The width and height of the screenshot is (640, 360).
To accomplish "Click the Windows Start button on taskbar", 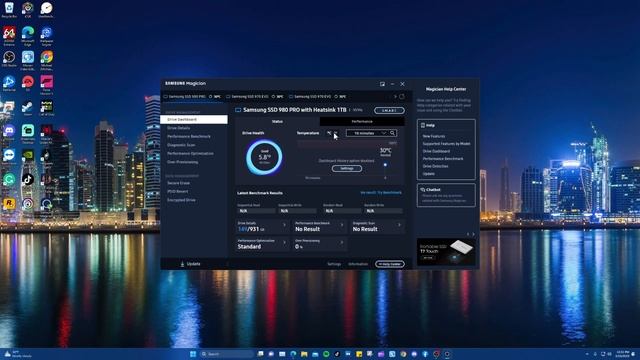I will (x=193, y=354).
